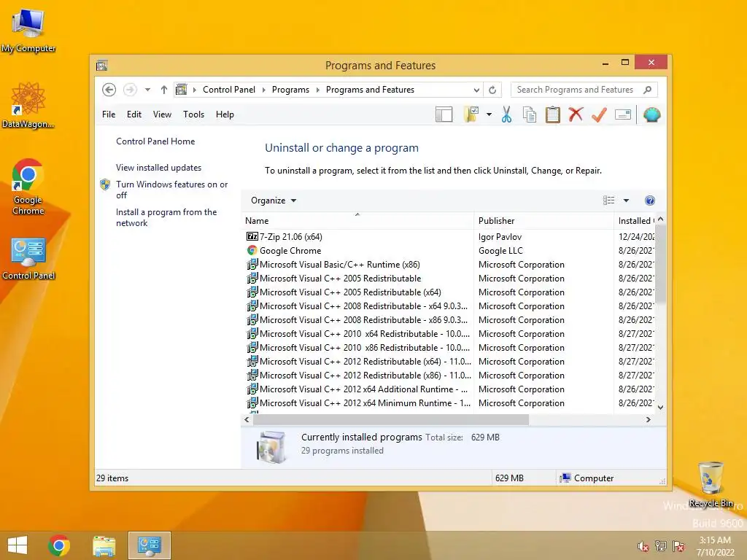Click the network tray icon
Screen dimensions: 747x560
tap(661, 545)
